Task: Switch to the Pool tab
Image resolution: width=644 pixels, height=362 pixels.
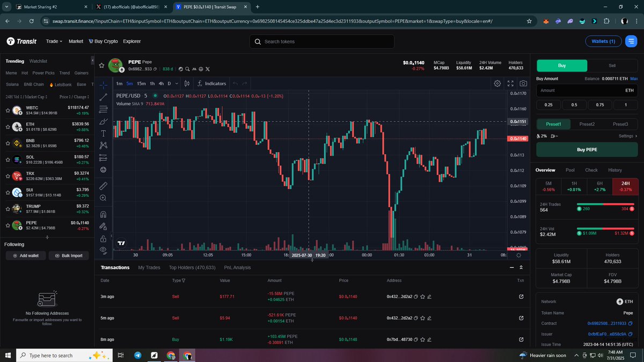Action: (x=570, y=170)
